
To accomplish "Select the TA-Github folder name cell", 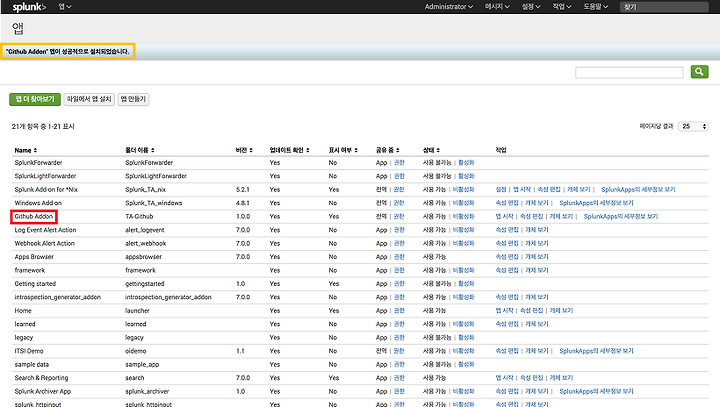I will (139, 216).
